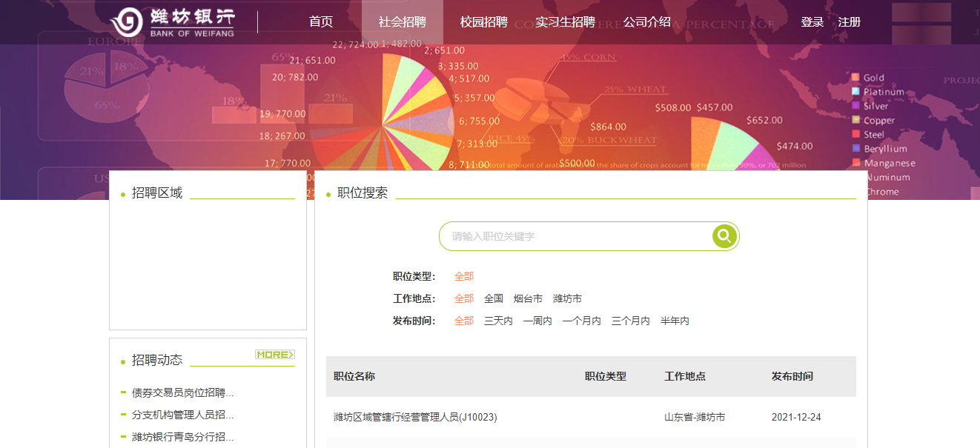The image size is (980, 448).
Task: Go to the 首页 tab
Action: click(321, 22)
